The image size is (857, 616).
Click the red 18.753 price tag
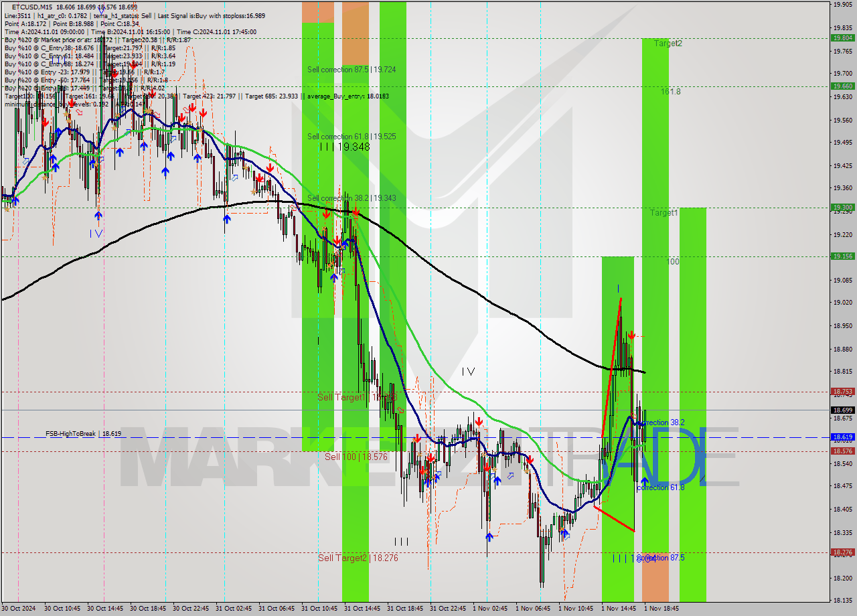coord(842,392)
